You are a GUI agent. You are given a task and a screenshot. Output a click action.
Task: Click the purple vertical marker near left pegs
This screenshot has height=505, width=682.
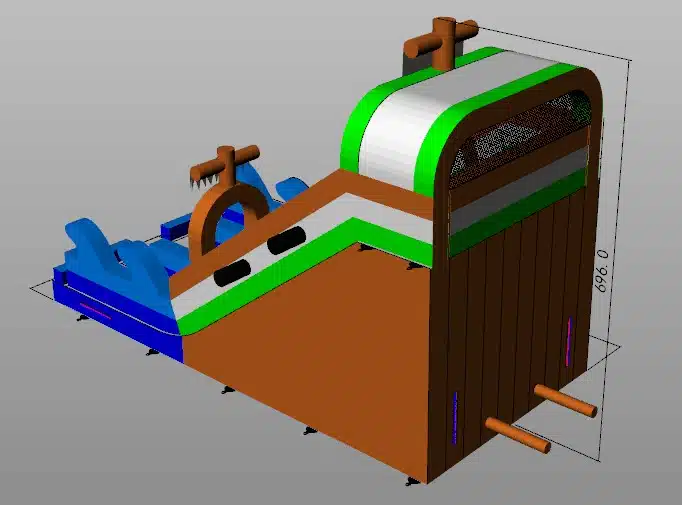[456, 417]
